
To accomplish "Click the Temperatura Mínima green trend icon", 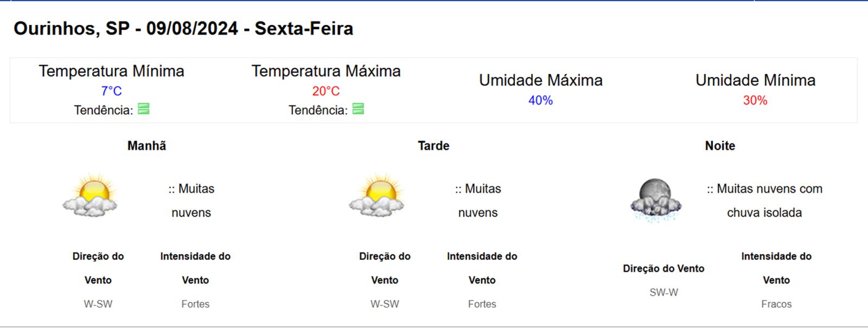I will pyautogui.click(x=144, y=109).
